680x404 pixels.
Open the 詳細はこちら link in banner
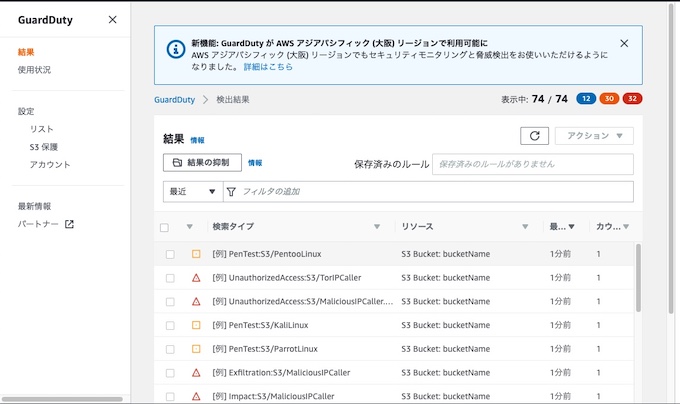[268, 67]
